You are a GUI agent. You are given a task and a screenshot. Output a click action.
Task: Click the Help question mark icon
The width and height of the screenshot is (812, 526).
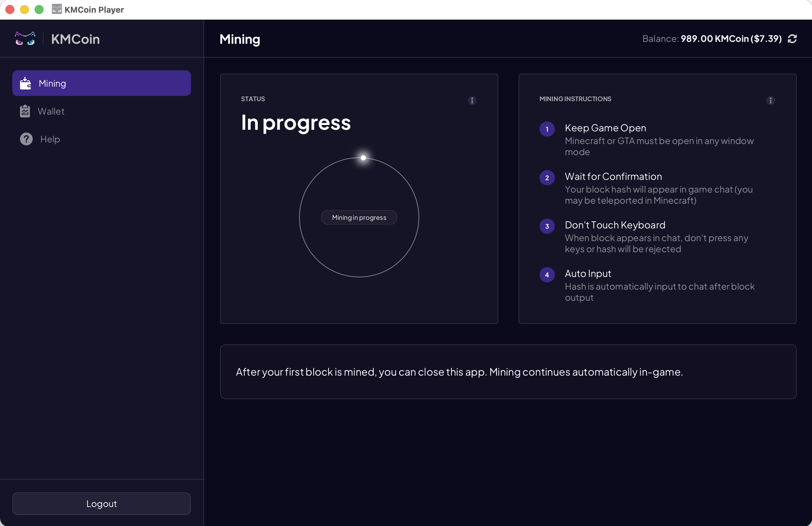[26, 139]
